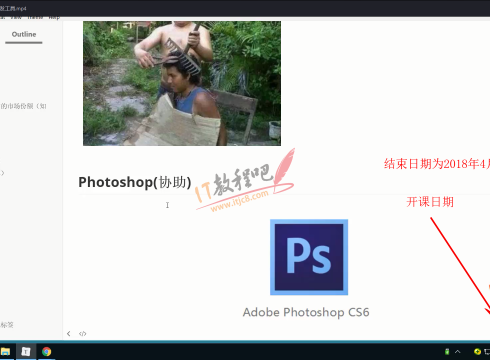Click the green battery tray icon
Viewport: 490px width, 360px height.
tap(447, 351)
